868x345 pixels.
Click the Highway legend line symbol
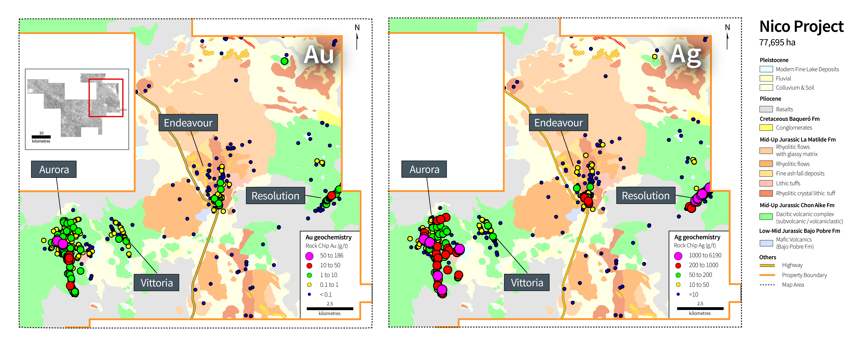[x=767, y=265]
